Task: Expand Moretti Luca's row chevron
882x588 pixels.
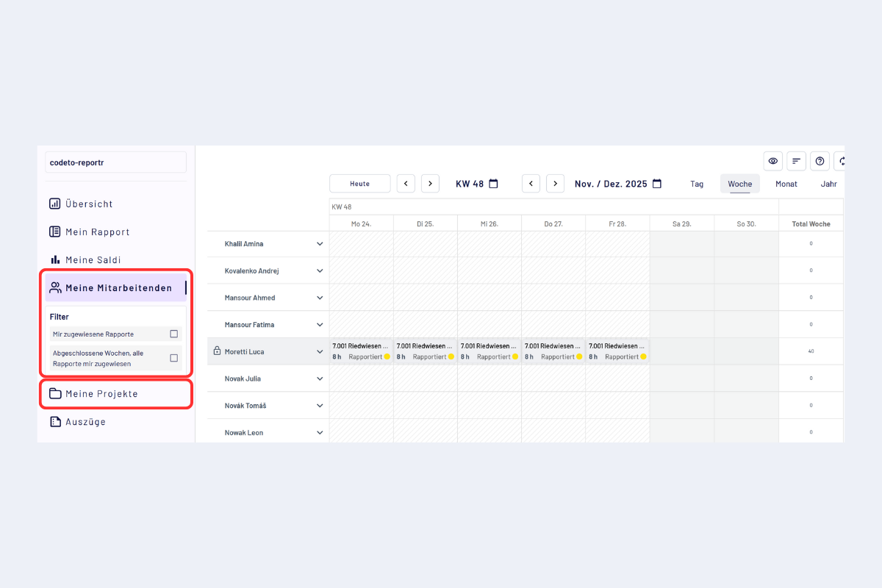Action: [x=320, y=351]
